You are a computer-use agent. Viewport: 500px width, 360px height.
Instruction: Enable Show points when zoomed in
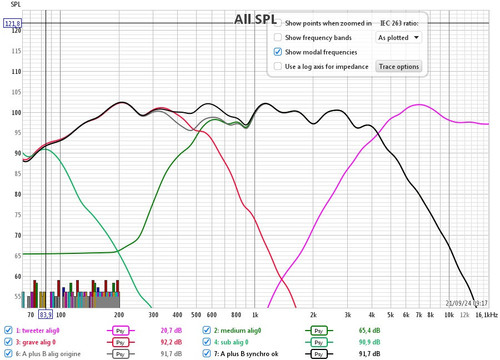point(278,23)
